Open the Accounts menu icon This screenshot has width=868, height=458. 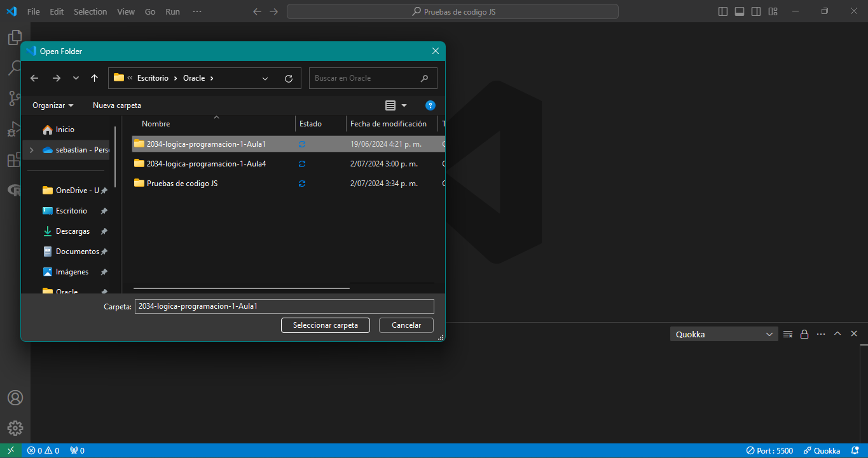tap(15, 398)
